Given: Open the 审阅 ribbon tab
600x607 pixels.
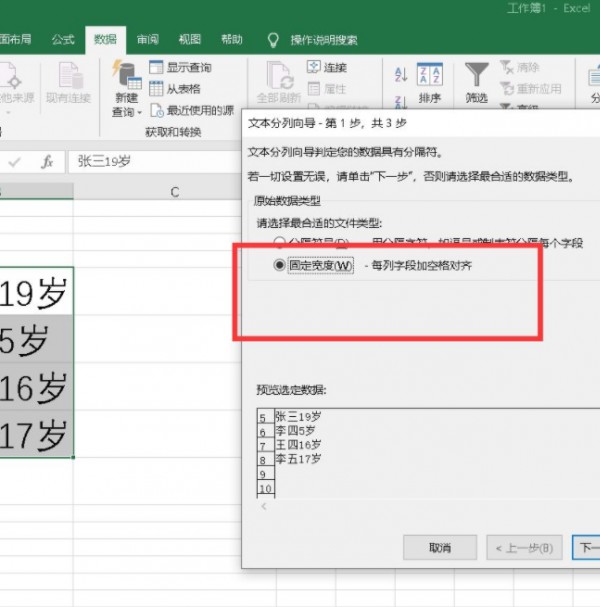Looking at the screenshot, I should click(x=147, y=39).
